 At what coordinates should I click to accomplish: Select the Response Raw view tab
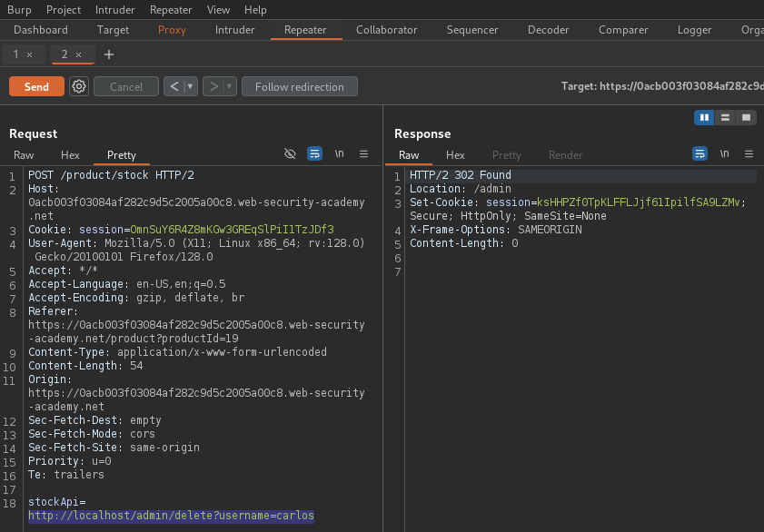409,154
